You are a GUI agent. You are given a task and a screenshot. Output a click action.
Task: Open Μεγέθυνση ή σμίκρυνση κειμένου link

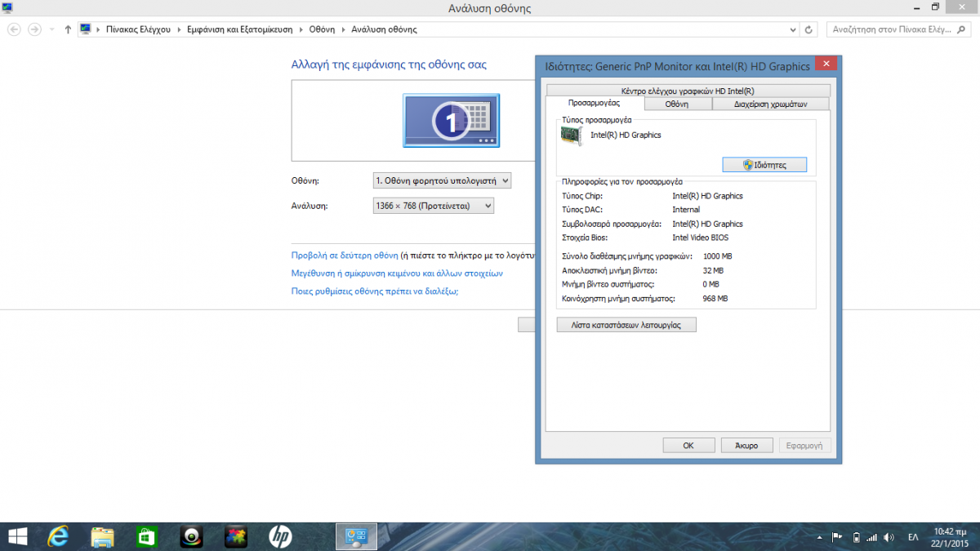tap(397, 273)
